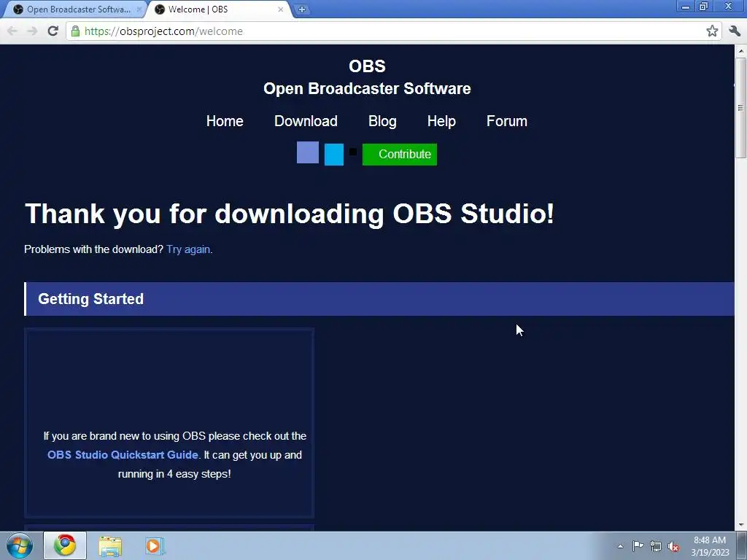Click the Show desktop strip
The width and height of the screenshot is (747, 560).
point(742,545)
